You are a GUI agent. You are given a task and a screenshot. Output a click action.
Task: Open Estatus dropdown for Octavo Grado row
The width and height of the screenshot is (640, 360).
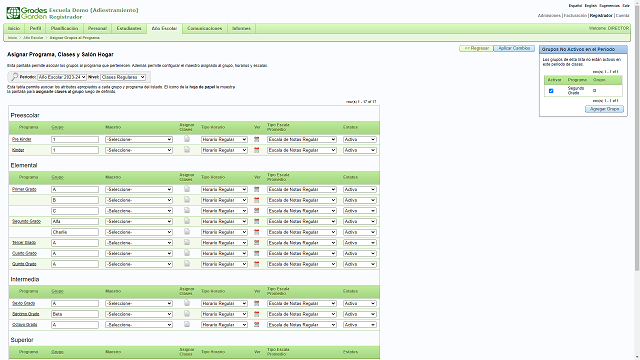(x=359, y=324)
